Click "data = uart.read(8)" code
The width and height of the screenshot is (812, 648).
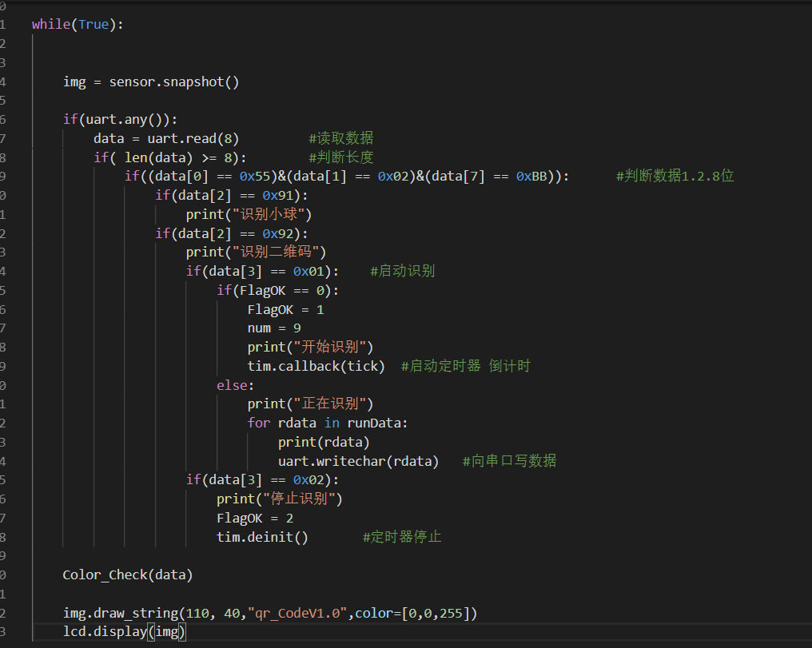tap(166, 139)
